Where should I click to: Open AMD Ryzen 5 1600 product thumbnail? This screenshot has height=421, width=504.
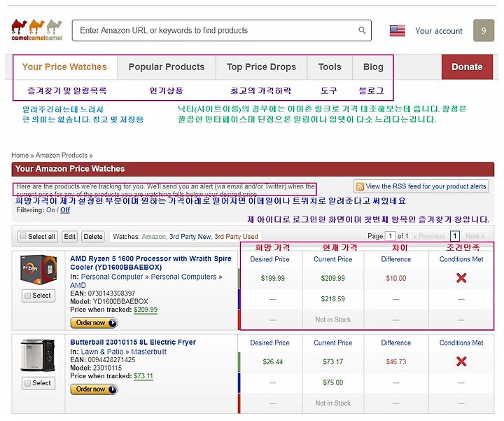(38, 270)
